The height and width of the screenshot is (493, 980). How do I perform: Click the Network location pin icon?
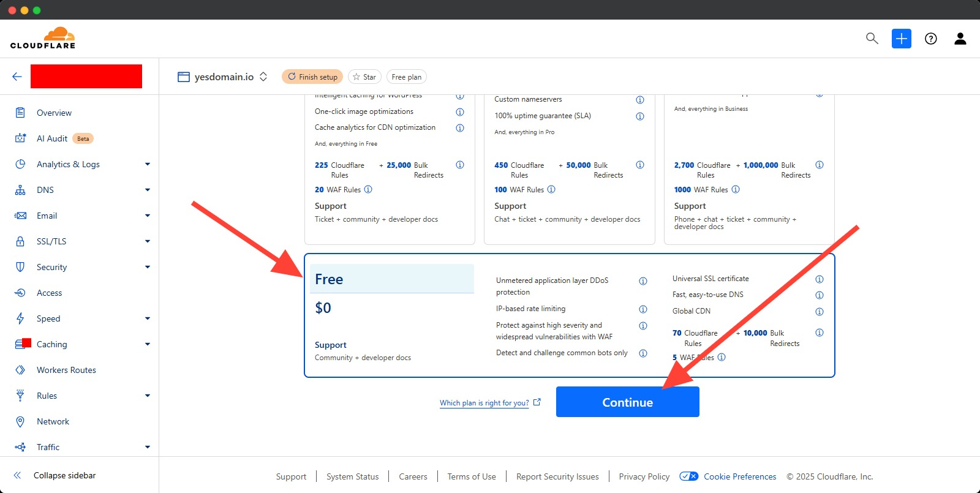point(20,421)
